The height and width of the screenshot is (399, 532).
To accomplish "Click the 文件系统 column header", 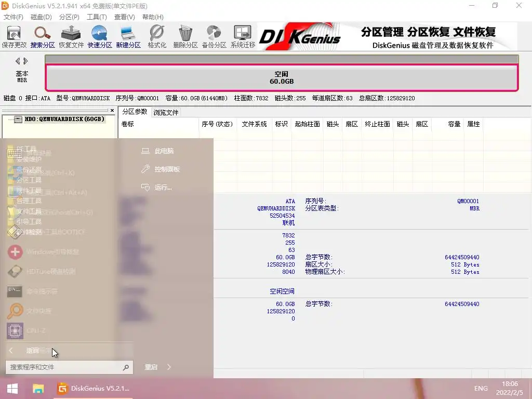I will [x=255, y=124].
